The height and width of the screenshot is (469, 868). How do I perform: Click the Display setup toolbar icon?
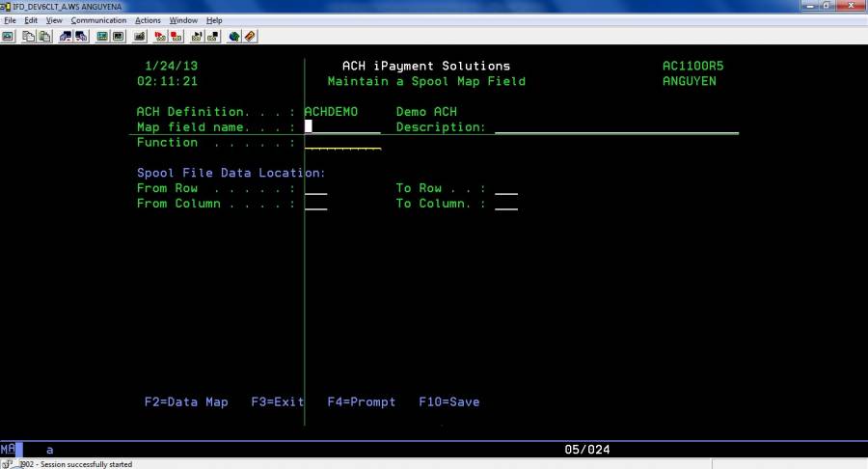click(x=102, y=37)
